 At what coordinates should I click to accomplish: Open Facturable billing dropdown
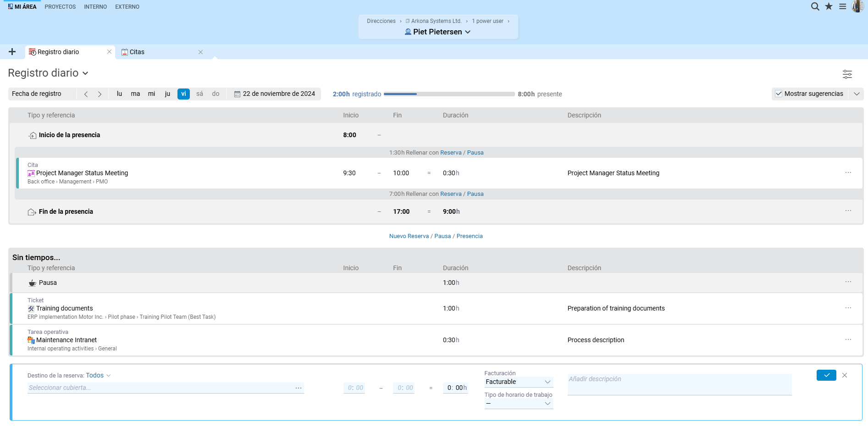[519, 382]
